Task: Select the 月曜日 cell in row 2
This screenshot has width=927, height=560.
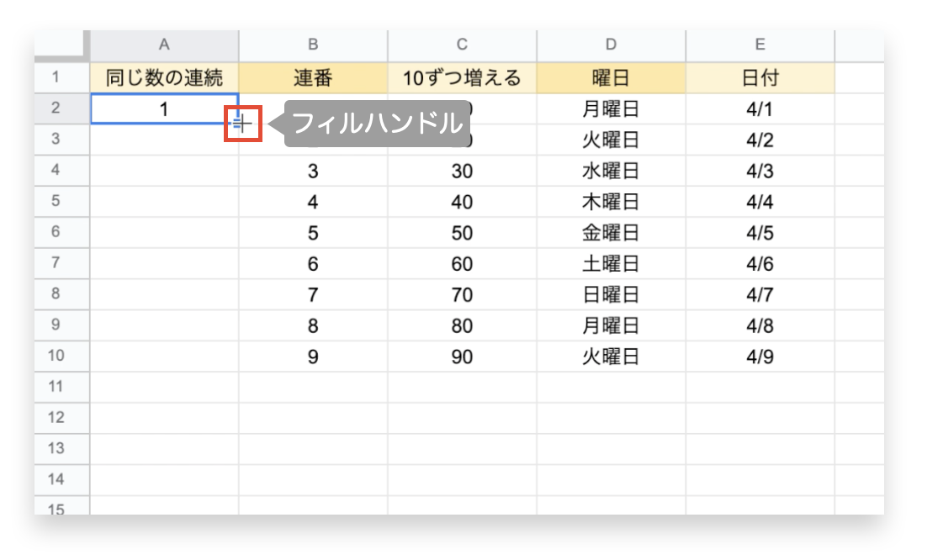Action: (x=611, y=108)
